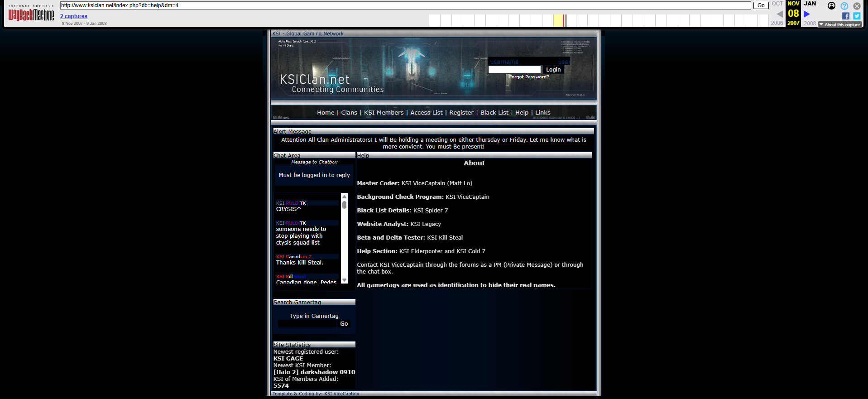The height and width of the screenshot is (399, 868).
Task: Expand the About this capture dropdown
Action: point(840,24)
